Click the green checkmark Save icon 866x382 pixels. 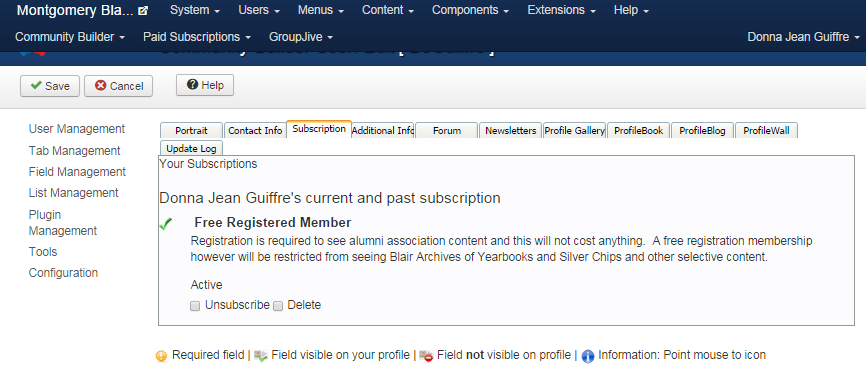(36, 86)
